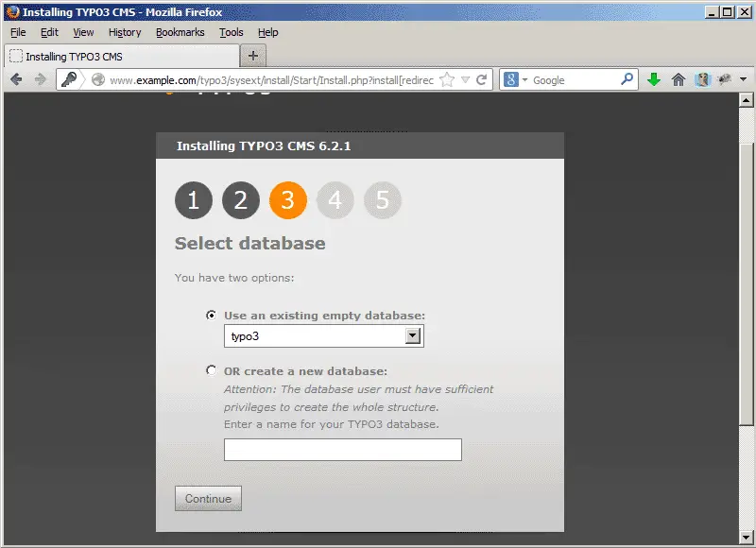Click scrollbar up arrow

point(746,100)
